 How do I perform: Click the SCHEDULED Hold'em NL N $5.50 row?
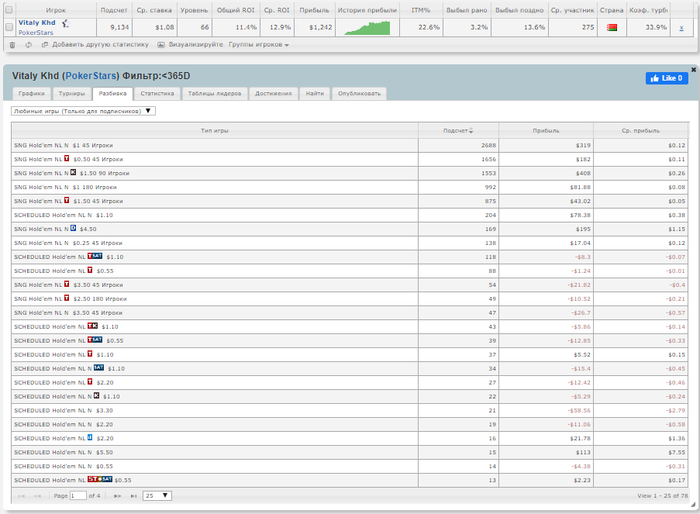pyautogui.click(x=350, y=452)
